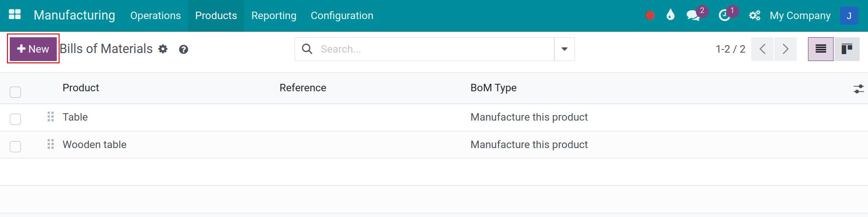Image resolution: width=868 pixels, height=217 pixels.
Task: Open the conversations messages icon
Action: tap(693, 15)
